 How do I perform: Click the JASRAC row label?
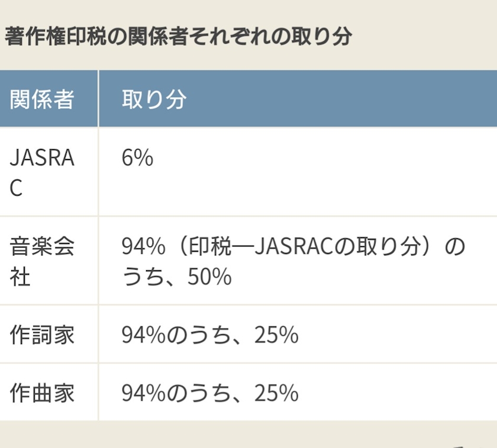tap(42, 173)
